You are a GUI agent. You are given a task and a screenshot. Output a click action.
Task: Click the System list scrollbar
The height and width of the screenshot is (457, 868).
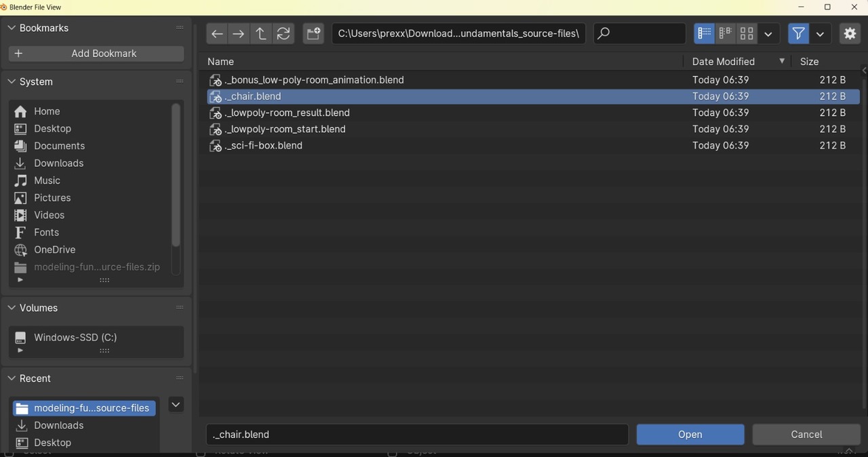click(176, 175)
